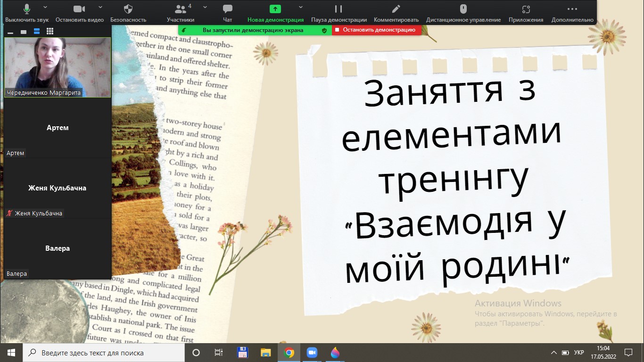Click muted microphone icon by Женя Кульбачна

tap(9, 213)
